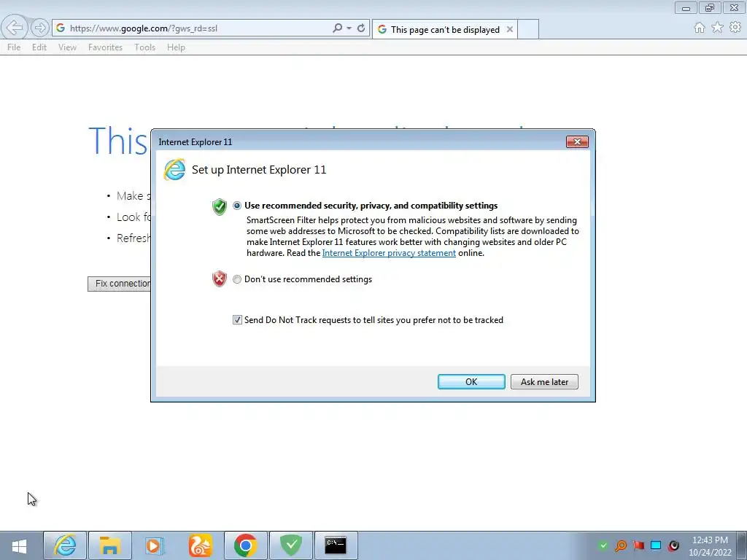
Task: Click the Google icon in address bar
Action: (61, 28)
